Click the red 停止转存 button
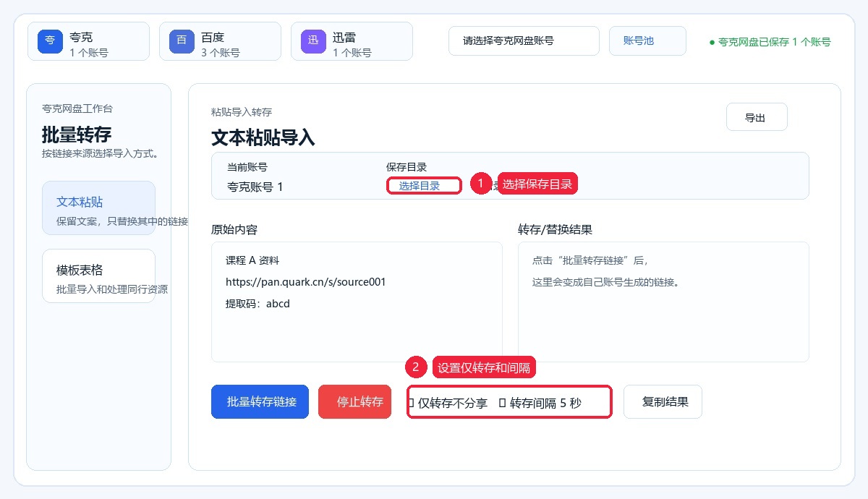Viewport: 868px width, 499px height. click(x=354, y=401)
